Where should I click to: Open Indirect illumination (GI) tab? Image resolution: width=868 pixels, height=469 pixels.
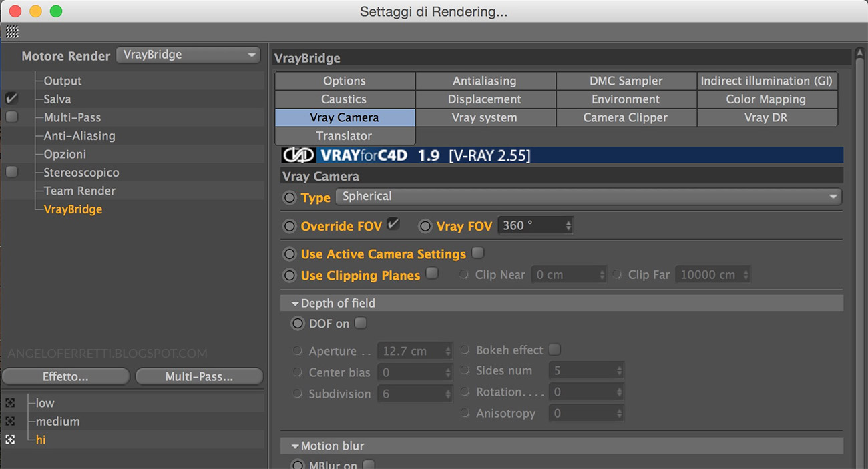pos(767,81)
